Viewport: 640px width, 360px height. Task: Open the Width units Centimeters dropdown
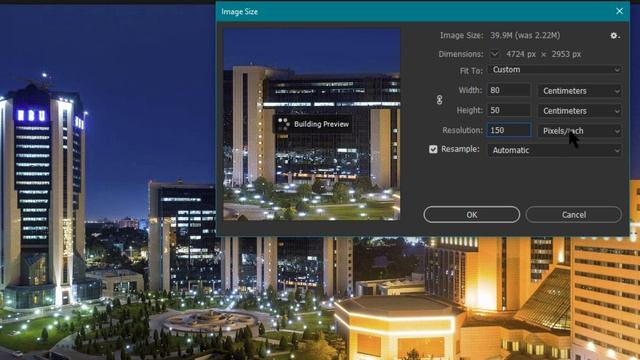pos(580,91)
